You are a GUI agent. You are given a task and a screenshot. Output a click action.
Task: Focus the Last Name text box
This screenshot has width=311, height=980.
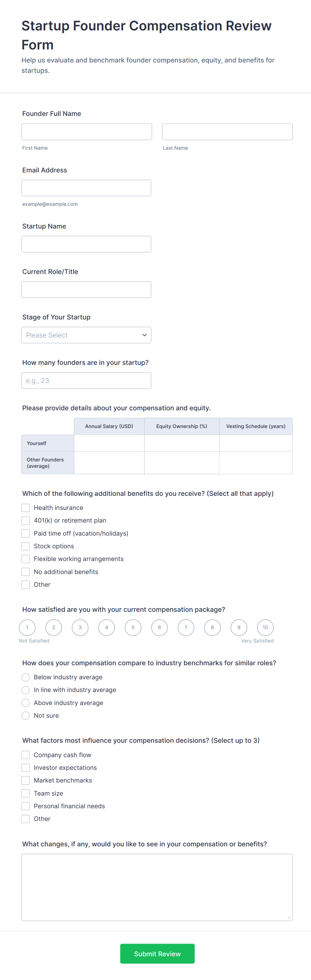[x=227, y=132]
